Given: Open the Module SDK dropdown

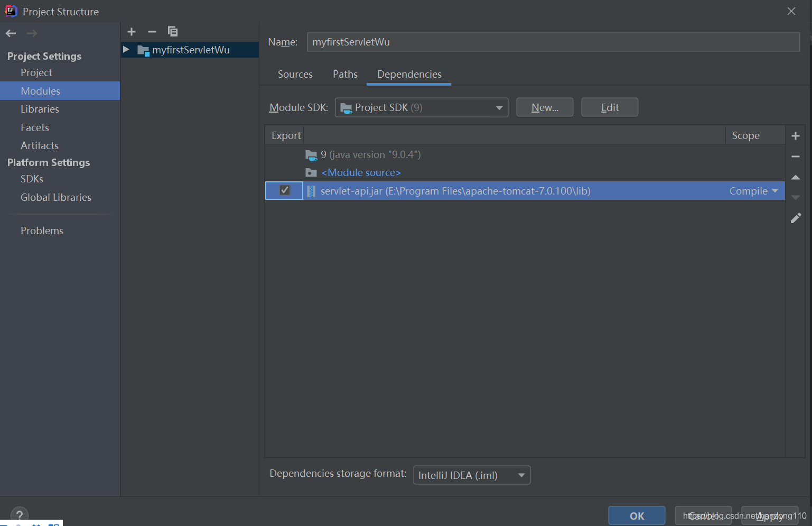Looking at the screenshot, I should tap(422, 107).
